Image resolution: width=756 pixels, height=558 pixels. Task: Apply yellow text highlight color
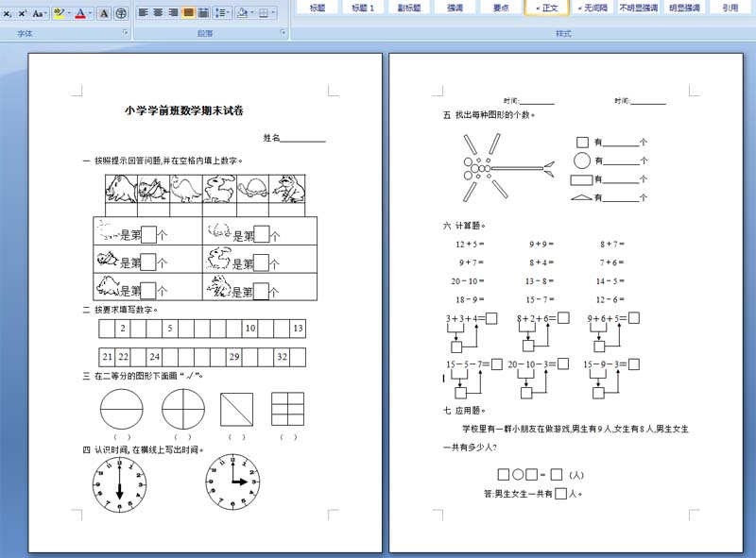(59, 13)
